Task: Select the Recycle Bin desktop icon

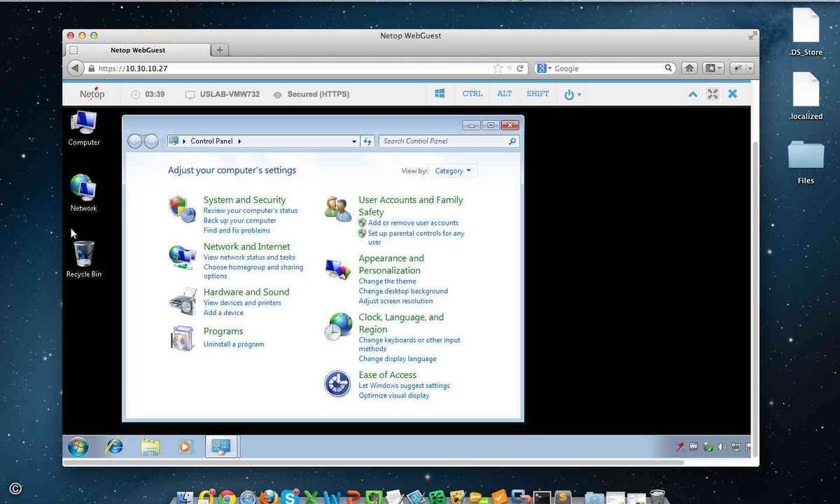Action: (84, 259)
